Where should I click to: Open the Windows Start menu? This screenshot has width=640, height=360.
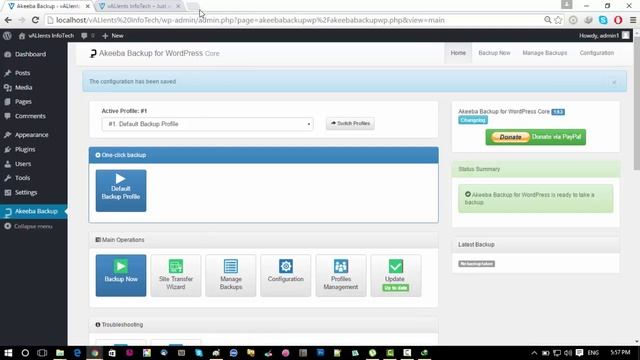pos(8,353)
